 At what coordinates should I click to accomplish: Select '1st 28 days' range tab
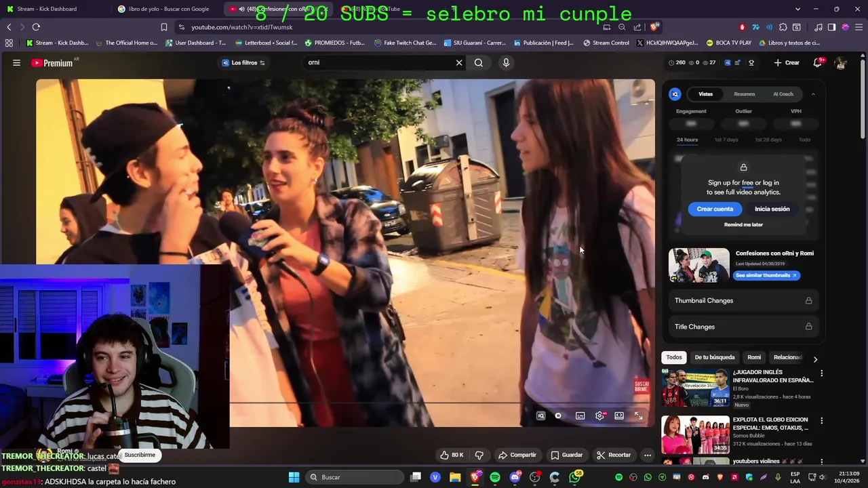pos(768,140)
